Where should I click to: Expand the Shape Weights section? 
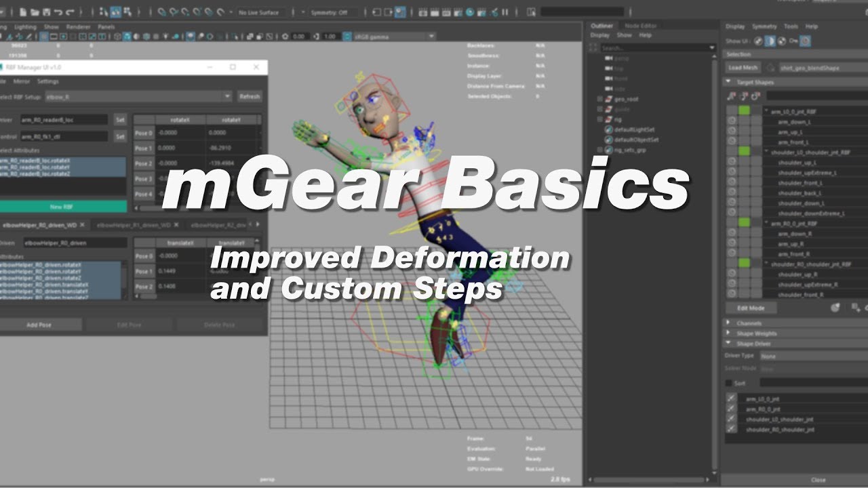[728, 333]
